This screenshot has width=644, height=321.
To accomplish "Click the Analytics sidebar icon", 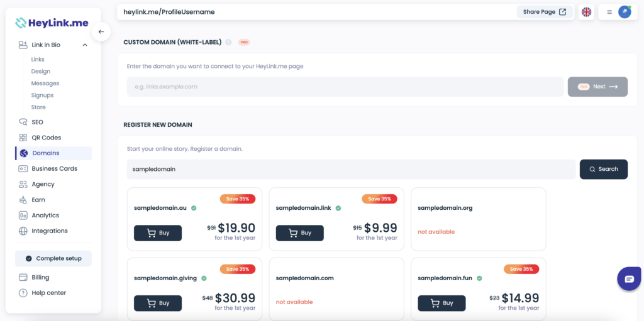I will point(23,215).
